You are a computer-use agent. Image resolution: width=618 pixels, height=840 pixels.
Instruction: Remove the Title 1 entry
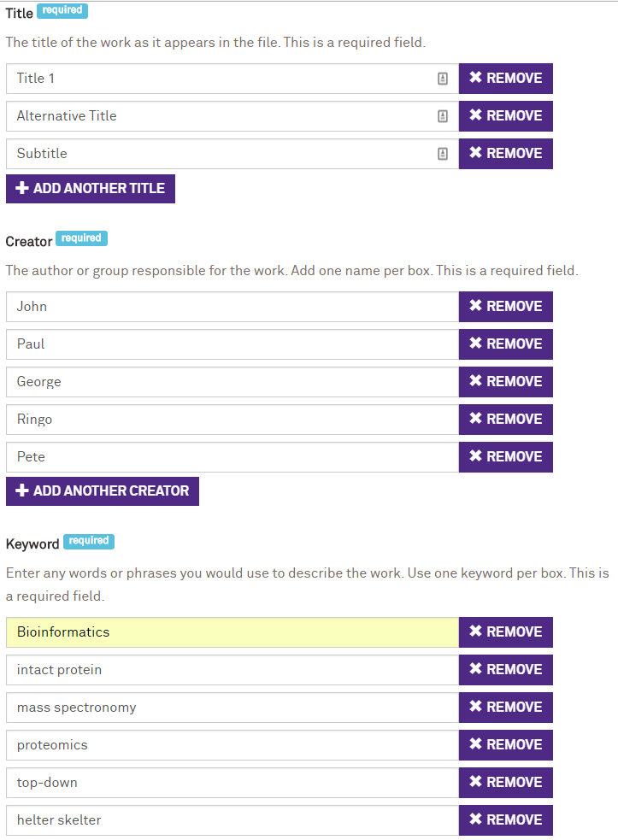coord(505,79)
